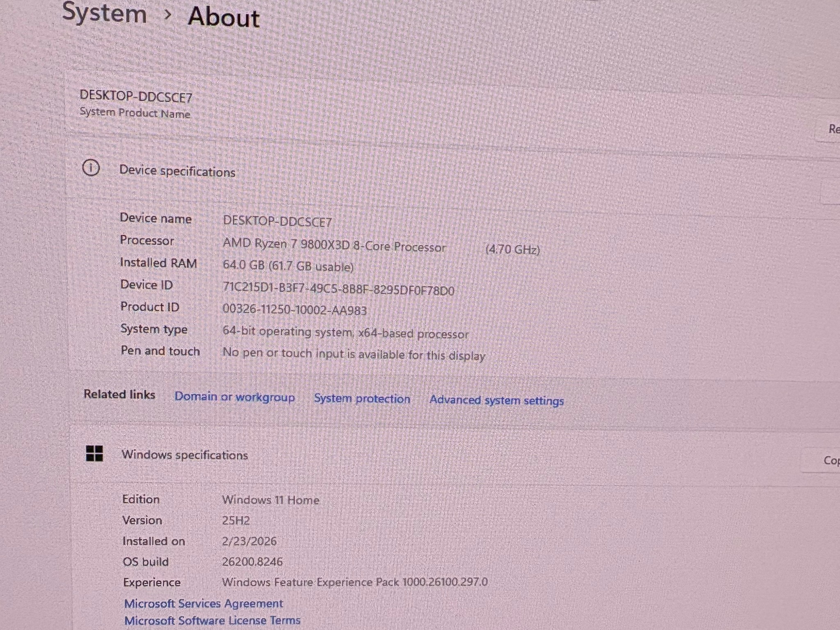Select the version value 25H2
Screen dimensions: 840x630
point(236,520)
